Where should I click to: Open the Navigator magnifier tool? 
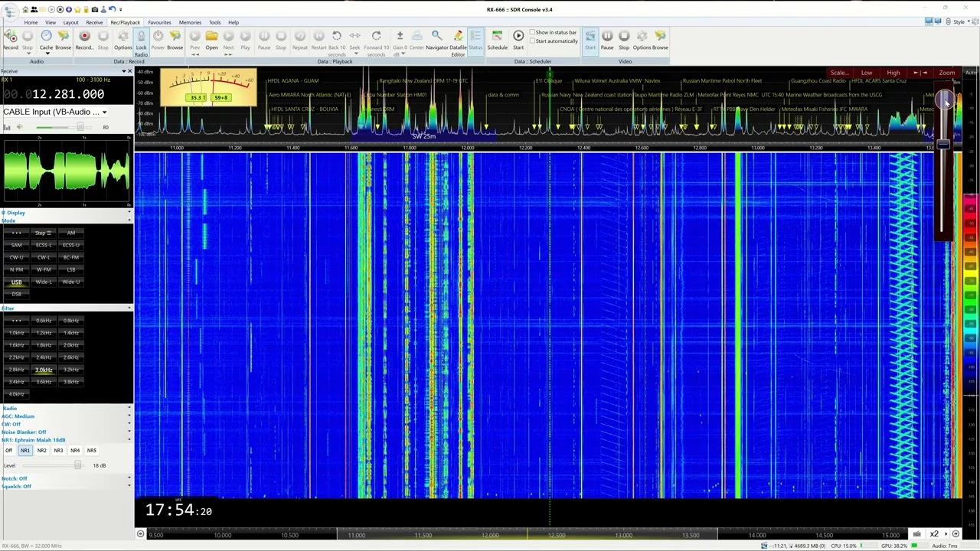pos(436,37)
